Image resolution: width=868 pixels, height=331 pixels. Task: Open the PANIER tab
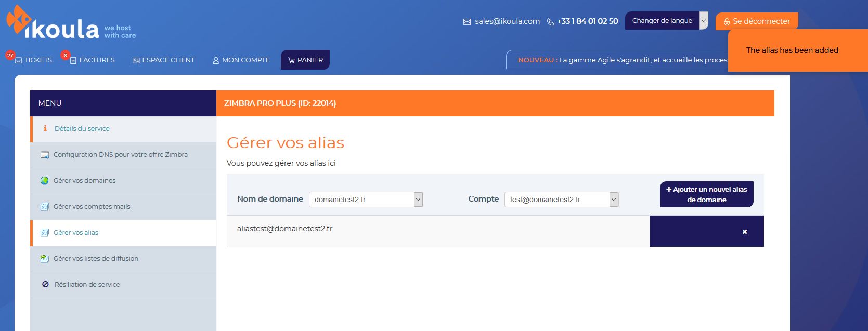tap(305, 60)
